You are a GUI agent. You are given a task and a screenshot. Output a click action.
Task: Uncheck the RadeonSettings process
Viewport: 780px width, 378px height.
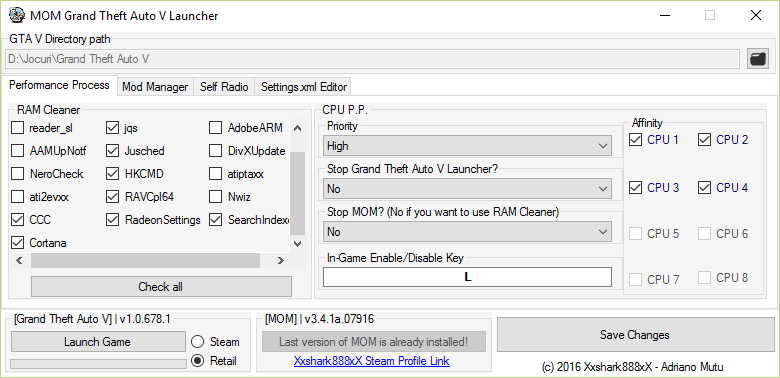coord(112,220)
